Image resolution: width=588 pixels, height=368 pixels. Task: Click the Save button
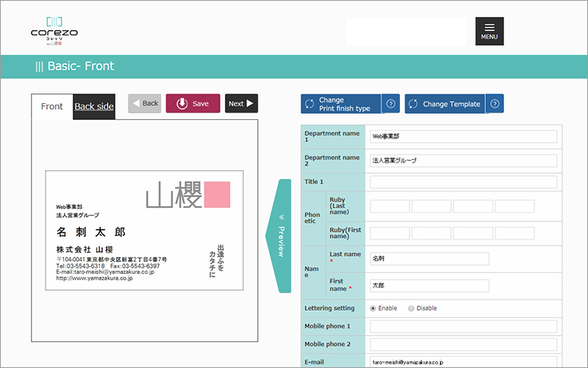point(193,104)
